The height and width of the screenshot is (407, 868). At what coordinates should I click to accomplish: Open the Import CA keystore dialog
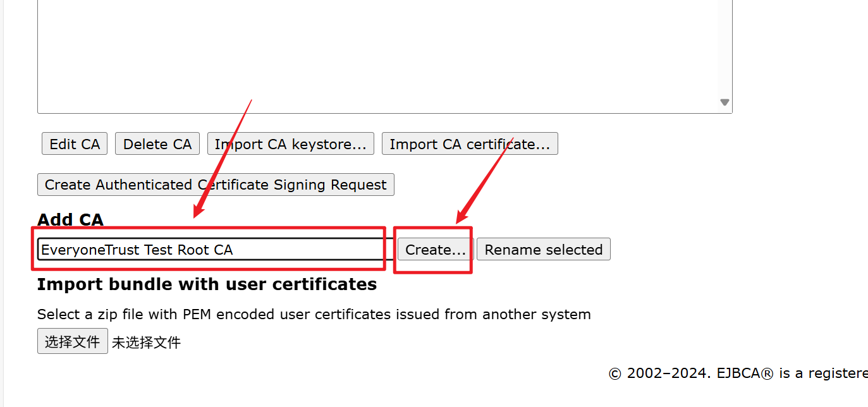coord(290,144)
